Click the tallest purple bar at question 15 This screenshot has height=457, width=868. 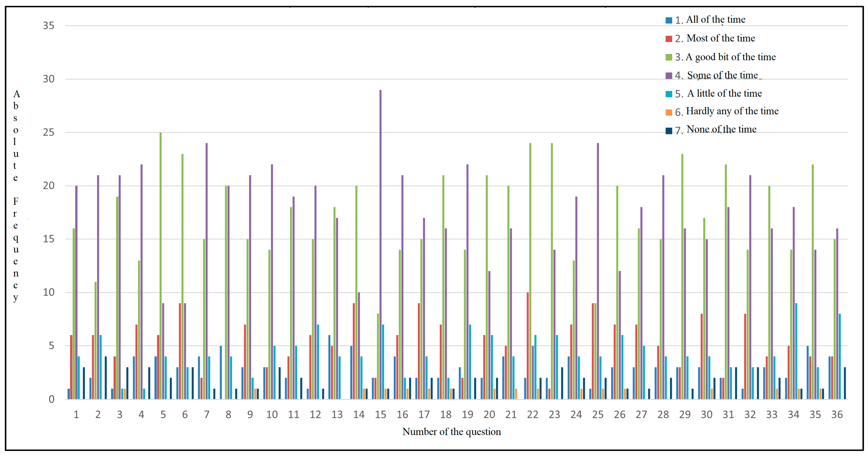pos(380,236)
